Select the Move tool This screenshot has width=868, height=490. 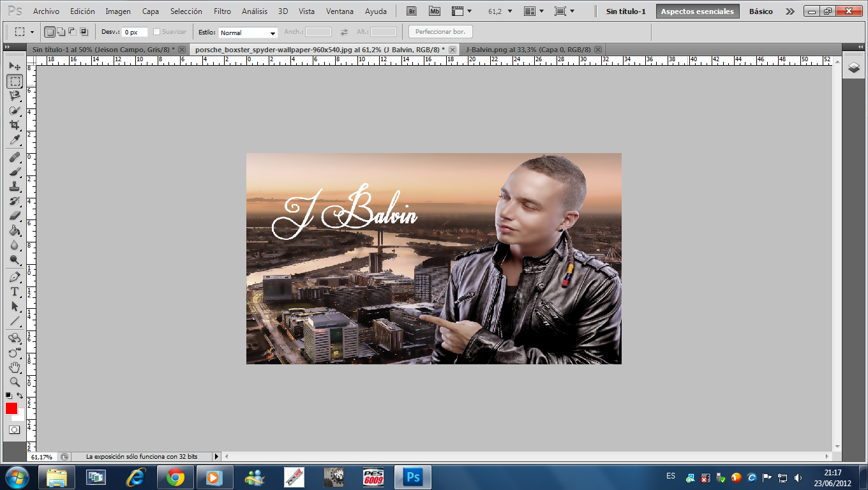click(15, 66)
